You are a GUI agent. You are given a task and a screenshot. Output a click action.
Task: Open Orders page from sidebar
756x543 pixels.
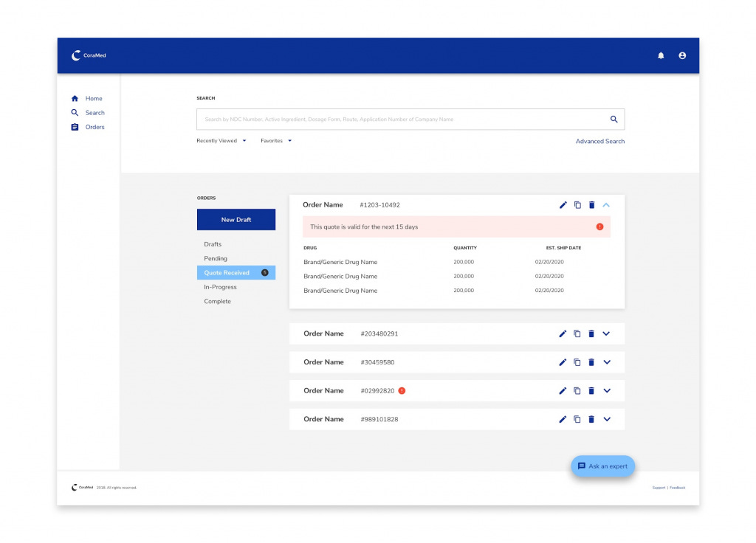pyautogui.click(x=95, y=127)
